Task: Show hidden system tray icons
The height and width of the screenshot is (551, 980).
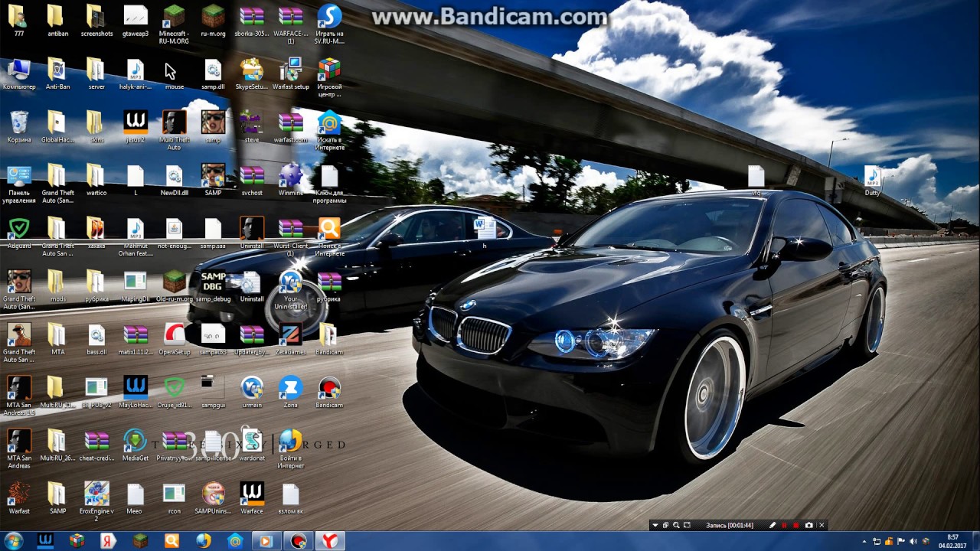Action: point(865,542)
